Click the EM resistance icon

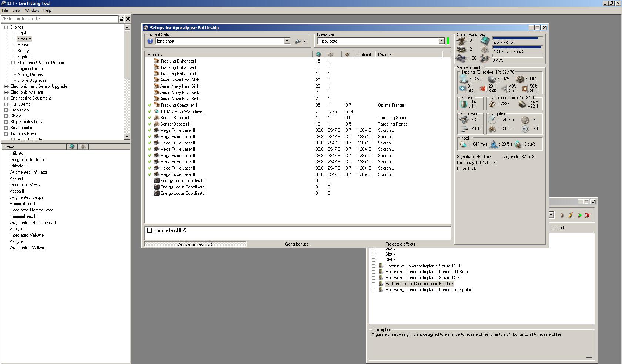click(462, 89)
